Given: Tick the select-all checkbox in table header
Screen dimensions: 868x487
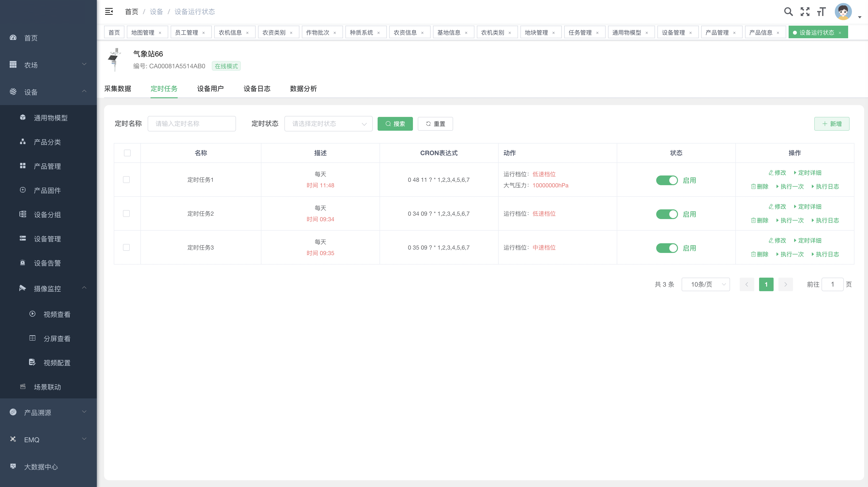Looking at the screenshot, I should [127, 153].
